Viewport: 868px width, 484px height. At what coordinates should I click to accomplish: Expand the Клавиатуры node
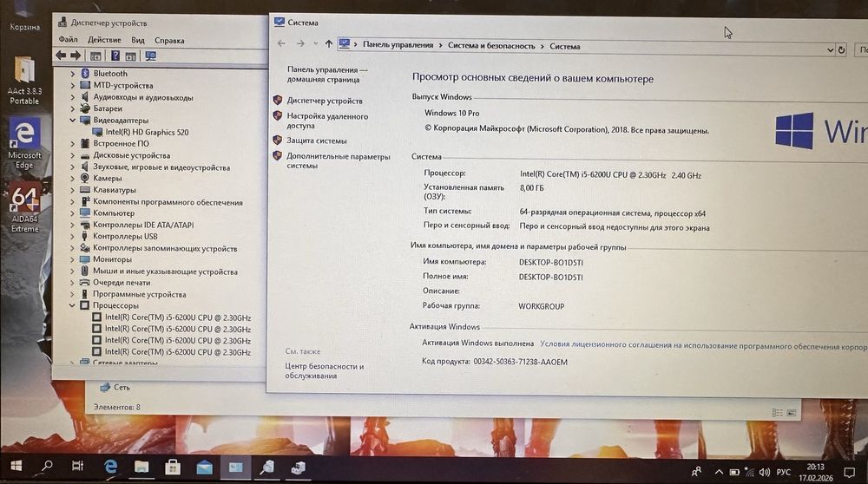click(x=73, y=190)
